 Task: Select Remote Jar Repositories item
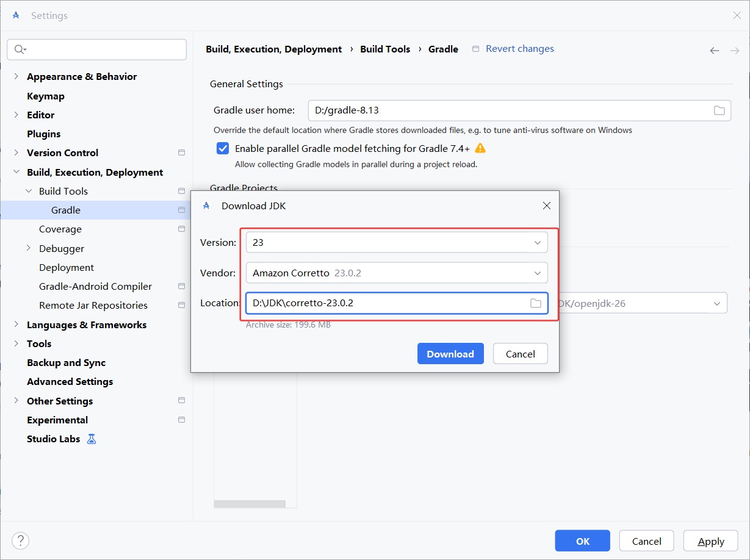click(x=93, y=305)
